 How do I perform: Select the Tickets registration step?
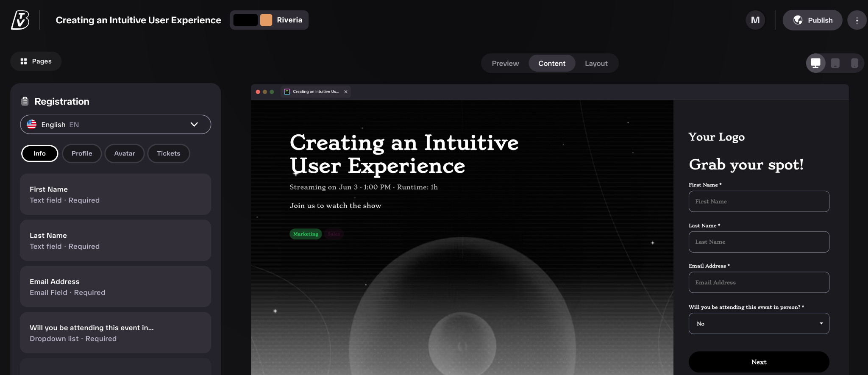click(x=169, y=153)
